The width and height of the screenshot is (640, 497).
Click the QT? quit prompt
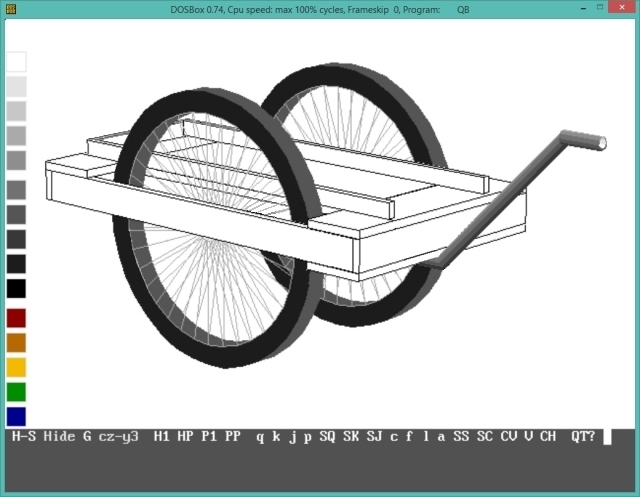[582, 437]
